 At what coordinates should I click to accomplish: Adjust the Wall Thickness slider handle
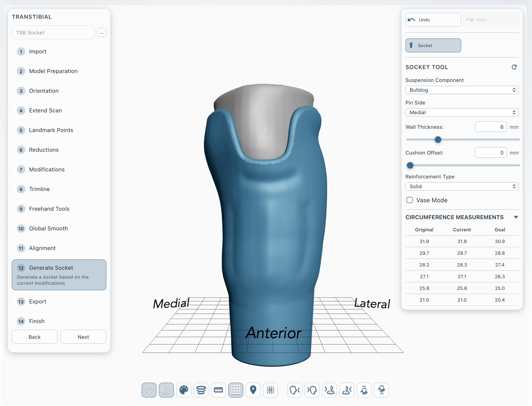click(x=438, y=140)
